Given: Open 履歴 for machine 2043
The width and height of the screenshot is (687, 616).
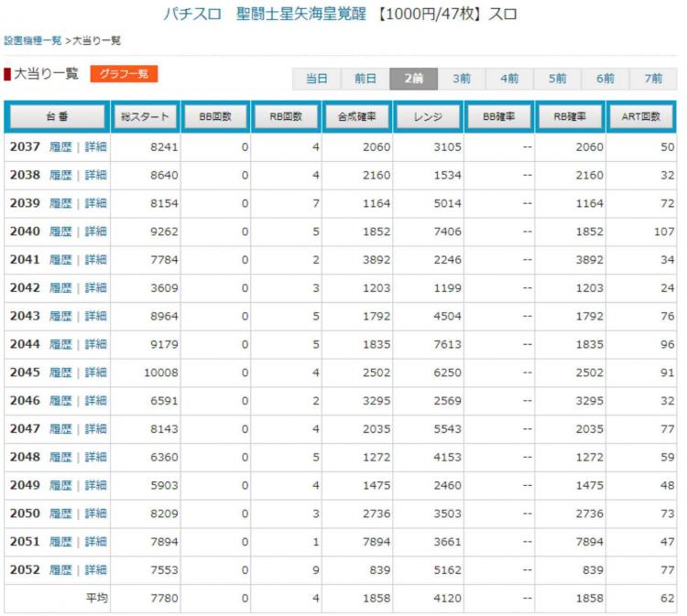Looking at the screenshot, I should click(x=60, y=316).
